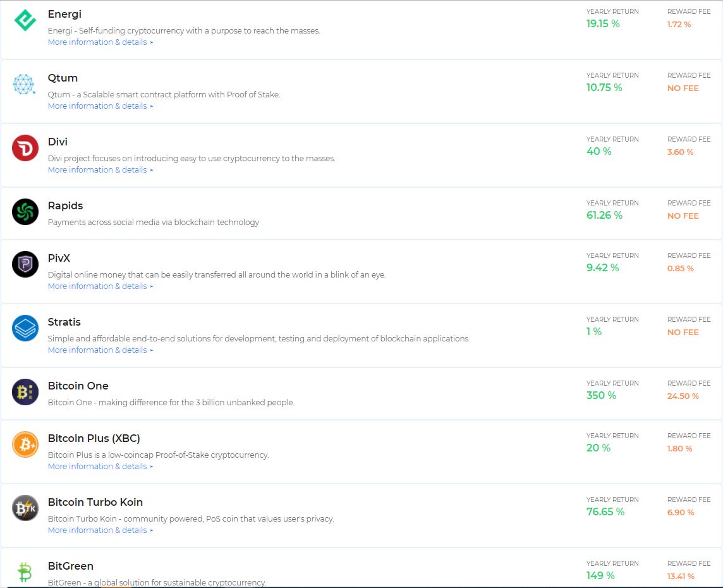Click the PivX coin logo

[x=25, y=264]
